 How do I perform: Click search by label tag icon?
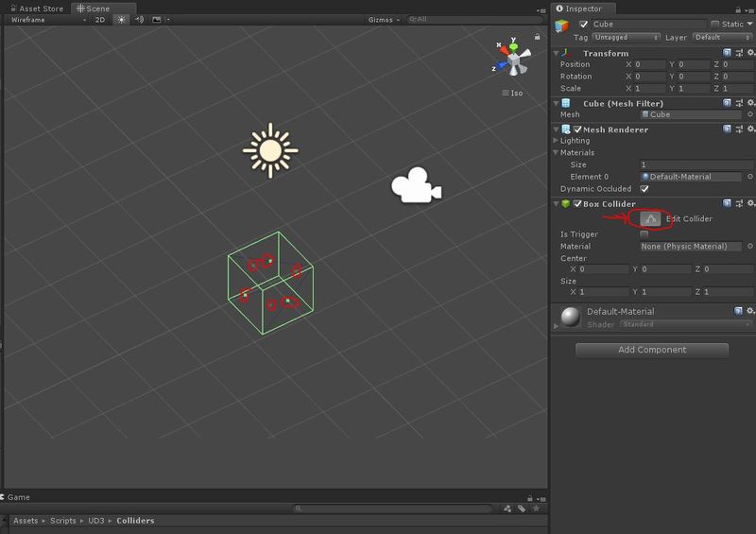pyautogui.click(x=522, y=508)
